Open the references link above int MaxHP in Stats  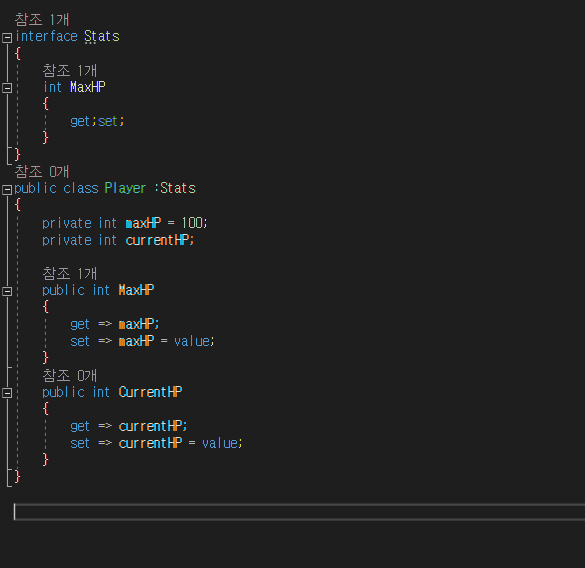point(70,70)
